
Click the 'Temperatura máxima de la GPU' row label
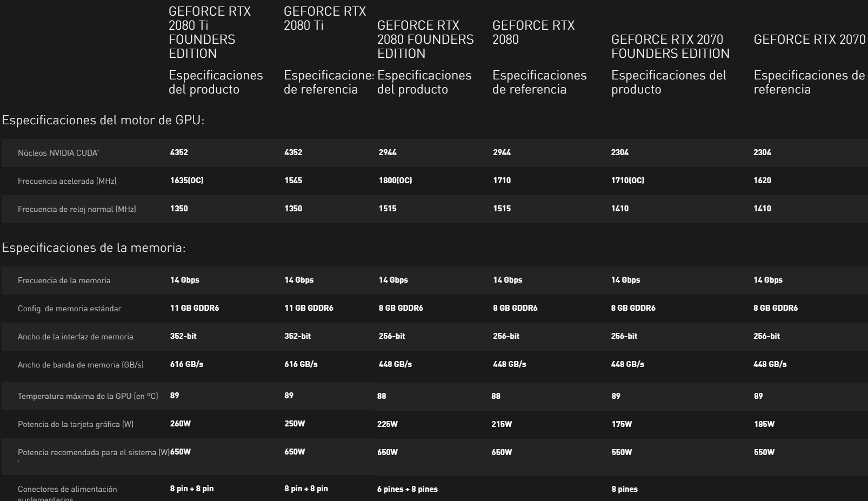pos(88,396)
